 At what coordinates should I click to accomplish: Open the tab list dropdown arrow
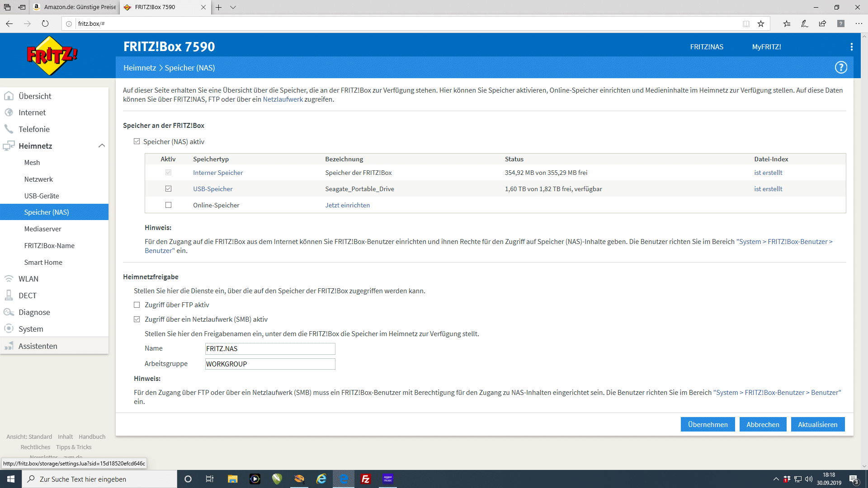[x=233, y=7]
